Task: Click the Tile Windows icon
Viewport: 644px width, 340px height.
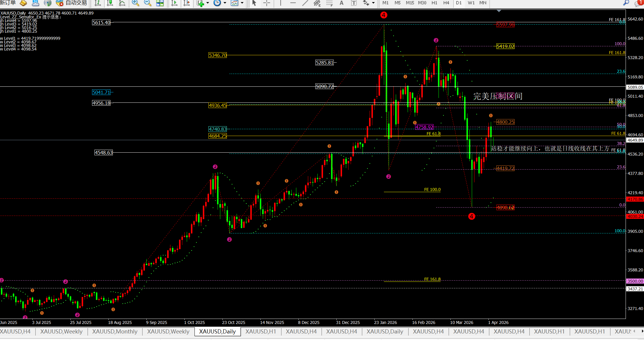Action: point(160,3)
